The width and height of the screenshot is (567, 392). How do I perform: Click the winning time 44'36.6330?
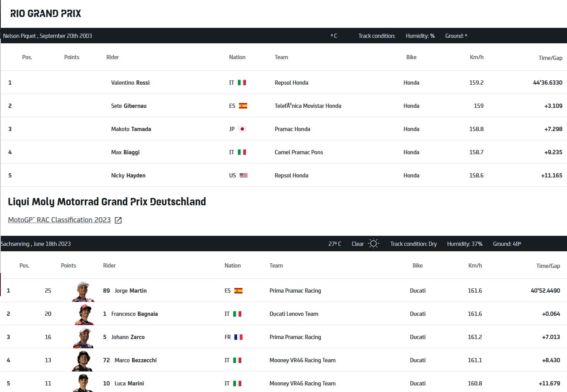point(548,83)
